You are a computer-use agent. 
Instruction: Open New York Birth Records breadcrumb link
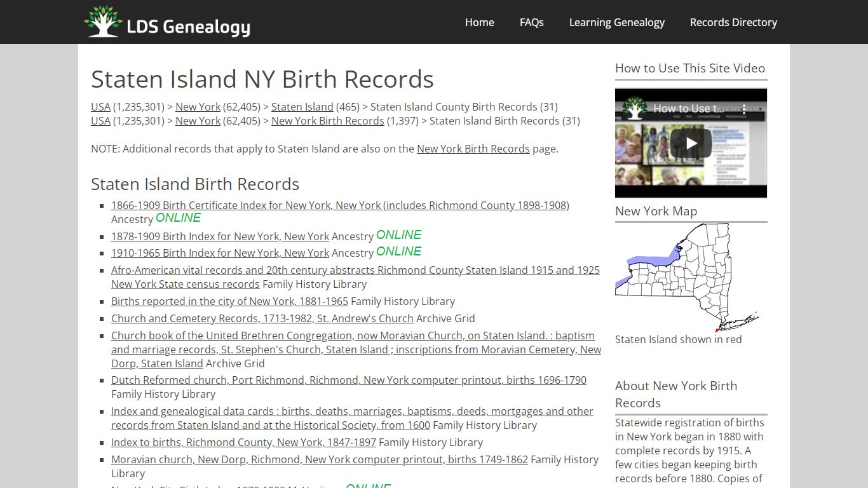coord(328,121)
